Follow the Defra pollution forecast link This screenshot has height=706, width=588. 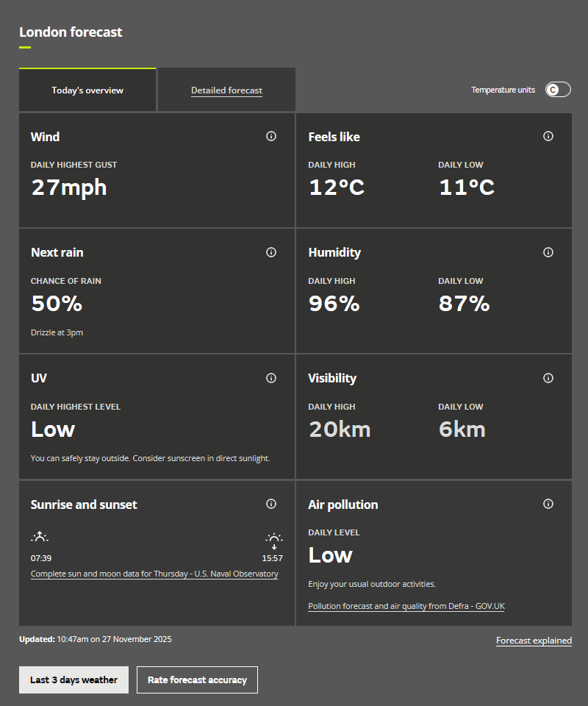point(406,606)
